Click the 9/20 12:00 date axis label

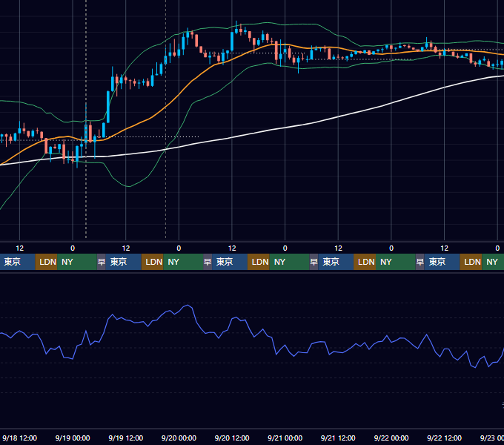[232, 438]
